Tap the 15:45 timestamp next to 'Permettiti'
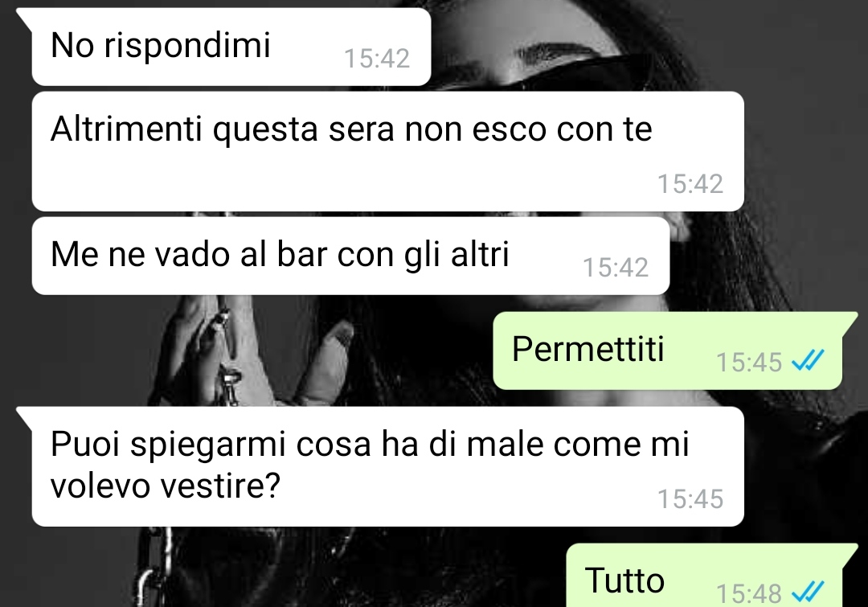This screenshot has width=868, height=607. tap(749, 363)
